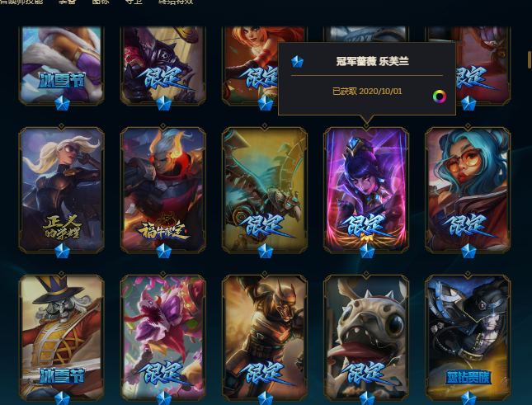Switch to the 终结特效 tab

tap(176, 2)
